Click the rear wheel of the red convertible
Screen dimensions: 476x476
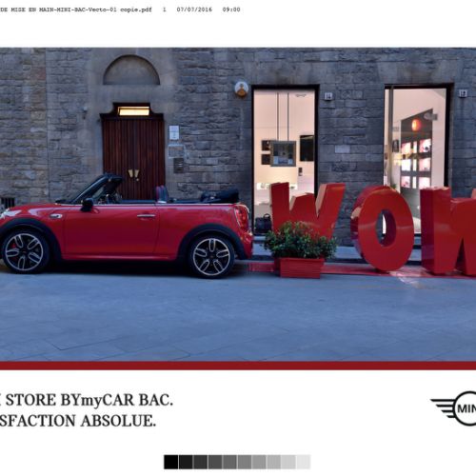point(211,256)
